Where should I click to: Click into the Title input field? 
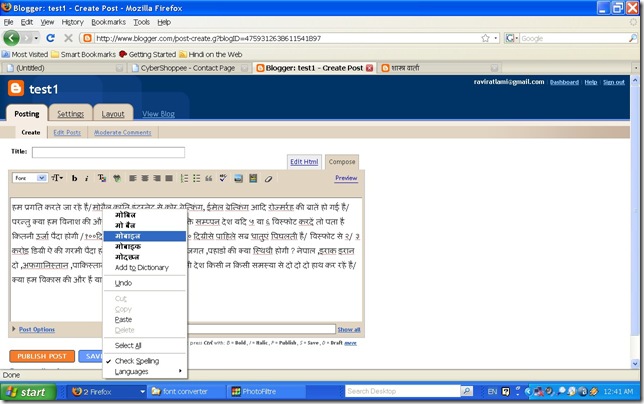(x=108, y=152)
